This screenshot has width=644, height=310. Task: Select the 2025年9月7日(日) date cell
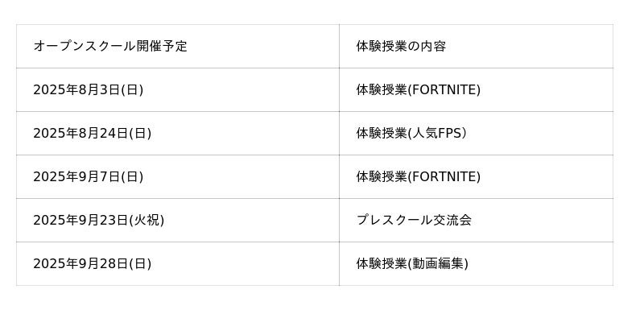coord(178,177)
